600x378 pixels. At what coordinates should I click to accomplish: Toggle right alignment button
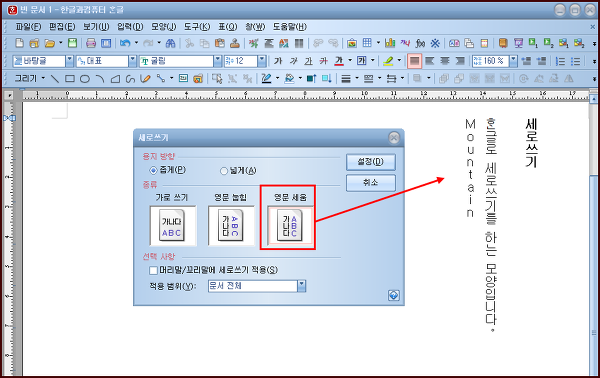point(460,61)
